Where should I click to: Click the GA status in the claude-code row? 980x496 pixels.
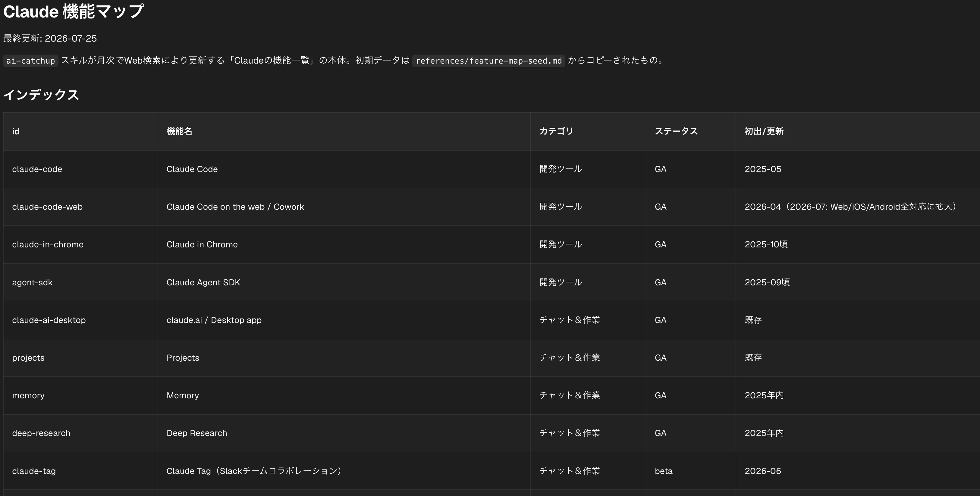661,169
